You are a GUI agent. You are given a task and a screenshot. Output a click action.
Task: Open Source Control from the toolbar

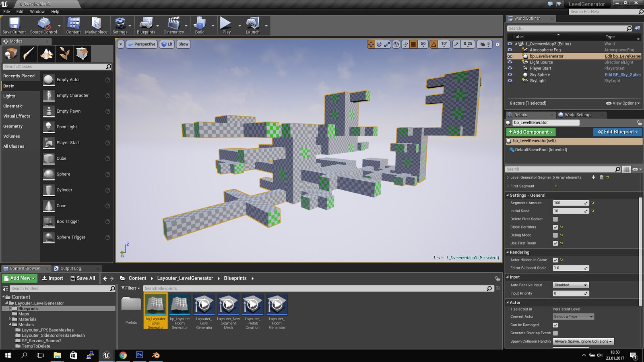tap(43, 25)
